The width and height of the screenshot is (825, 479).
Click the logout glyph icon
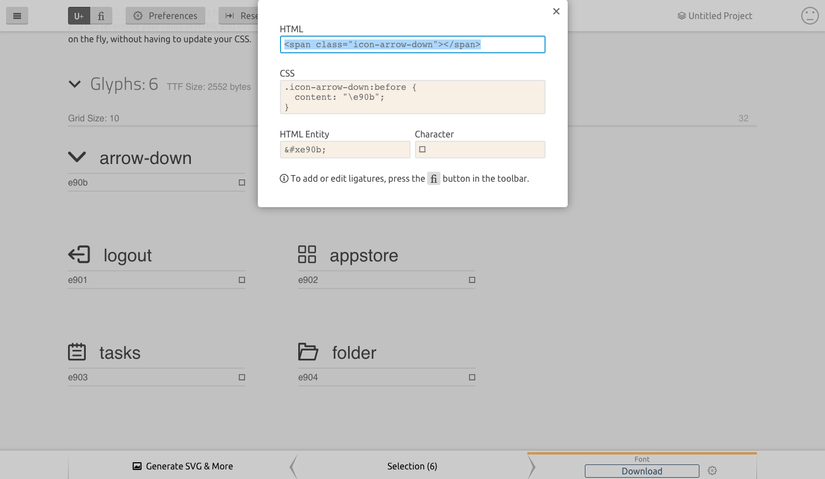[x=78, y=255]
